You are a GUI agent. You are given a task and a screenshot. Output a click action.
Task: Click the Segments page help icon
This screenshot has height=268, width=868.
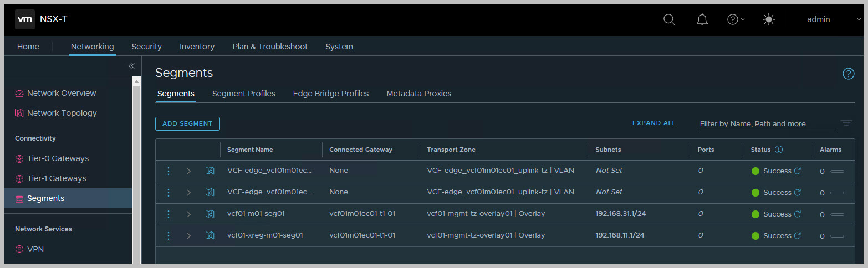click(x=848, y=74)
